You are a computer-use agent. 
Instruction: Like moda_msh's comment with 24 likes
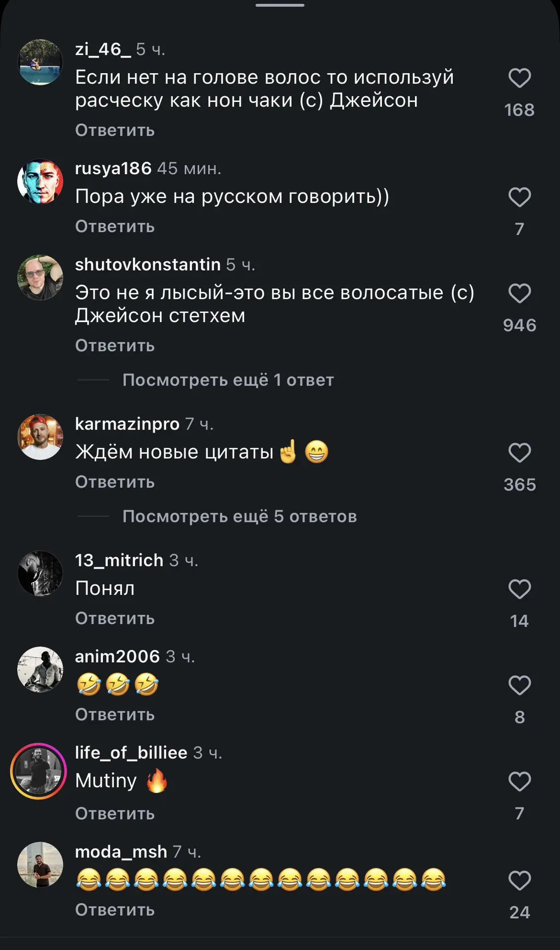click(x=519, y=881)
